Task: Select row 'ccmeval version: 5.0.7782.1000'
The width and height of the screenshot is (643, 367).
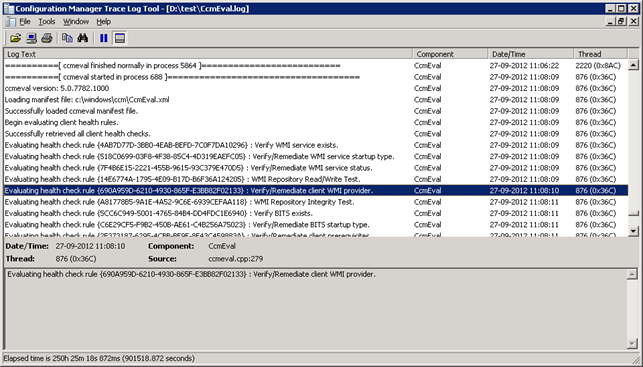Action: point(316,88)
